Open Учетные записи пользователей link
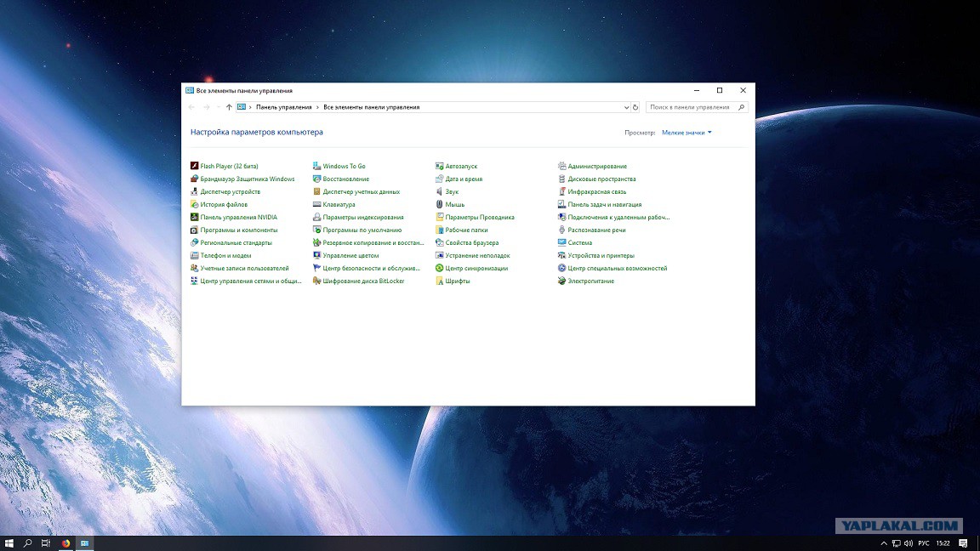Image resolution: width=980 pixels, height=551 pixels. coord(244,268)
